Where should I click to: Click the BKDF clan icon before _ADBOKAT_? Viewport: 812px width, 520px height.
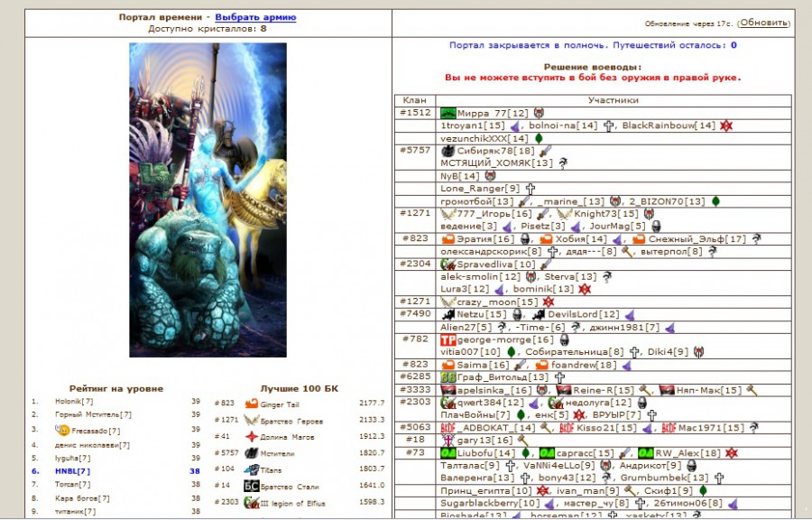coord(448,428)
